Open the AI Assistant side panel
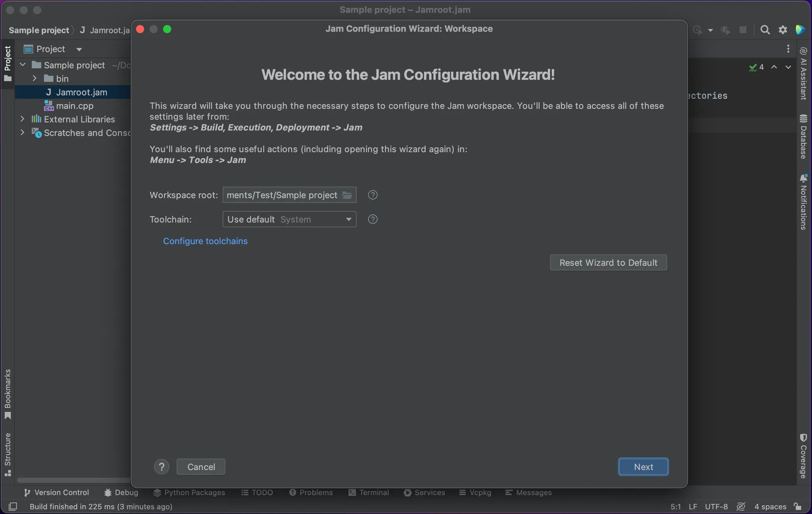This screenshot has width=812, height=514. [x=803, y=73]
